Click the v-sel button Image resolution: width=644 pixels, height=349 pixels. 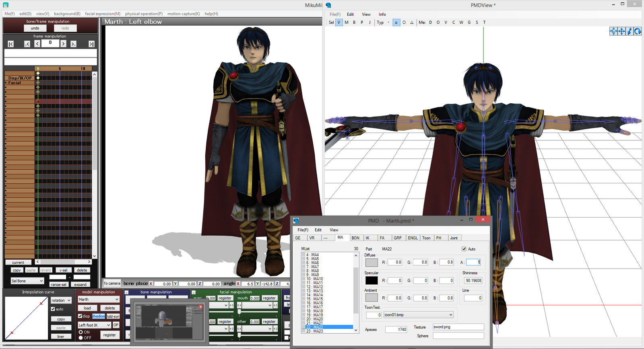pyautogui.click(x=64, y=270)
